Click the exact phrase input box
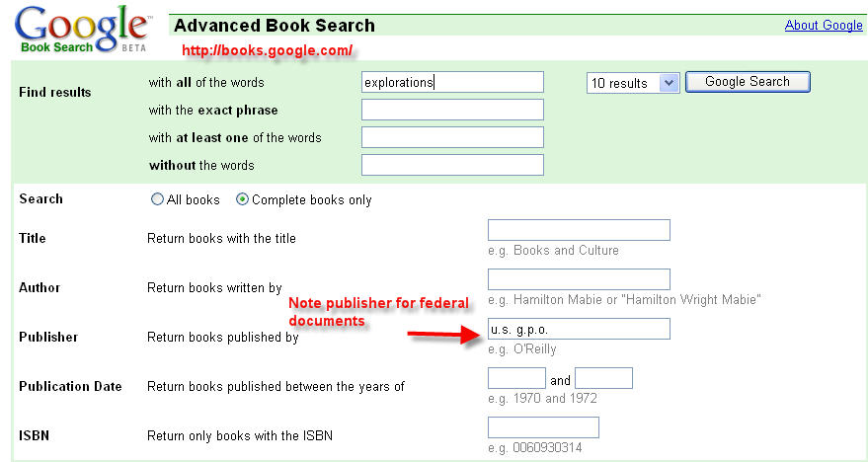This screenshot has width=868, height=462. pos(452,110)
